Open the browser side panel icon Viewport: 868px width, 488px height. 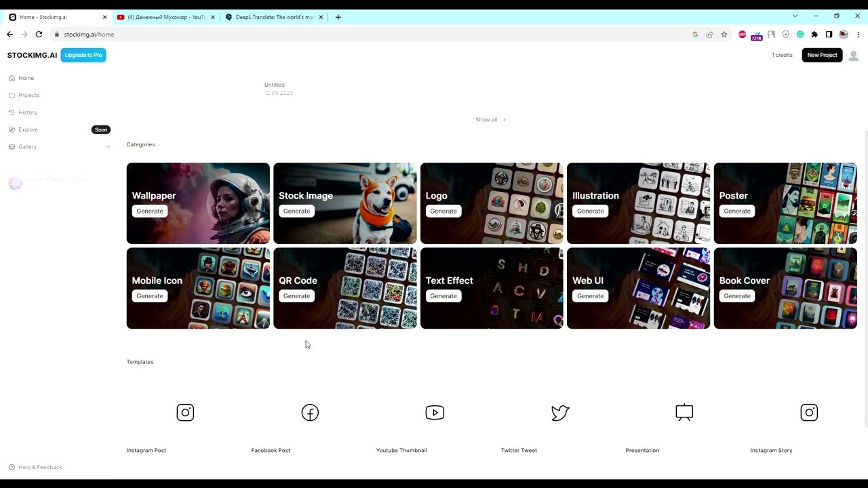coord(829,35)
